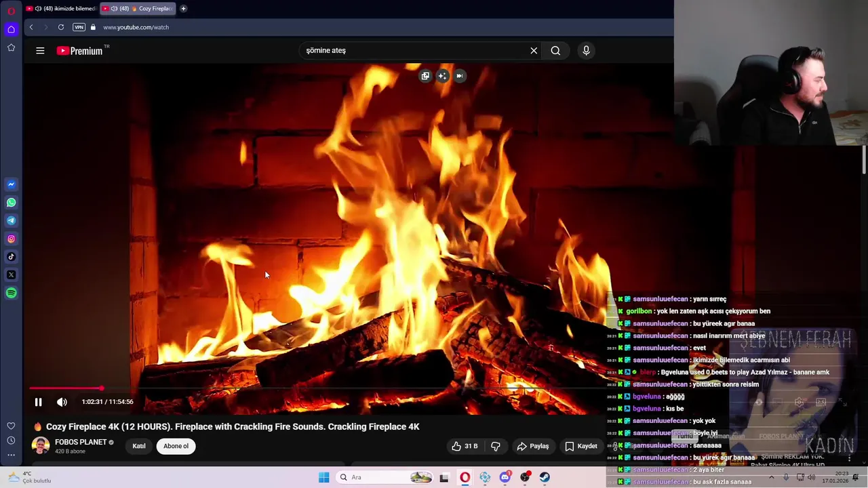868x488 pixels.
Task: Click the video time 1:02:31 / 11:54:56
Action: 108,402
